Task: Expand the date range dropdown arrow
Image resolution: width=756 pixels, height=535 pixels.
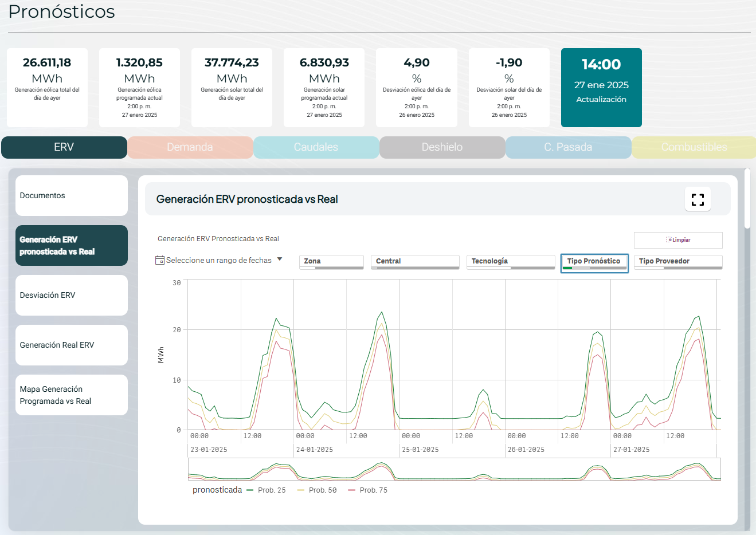Action: [x=280, y=259]
